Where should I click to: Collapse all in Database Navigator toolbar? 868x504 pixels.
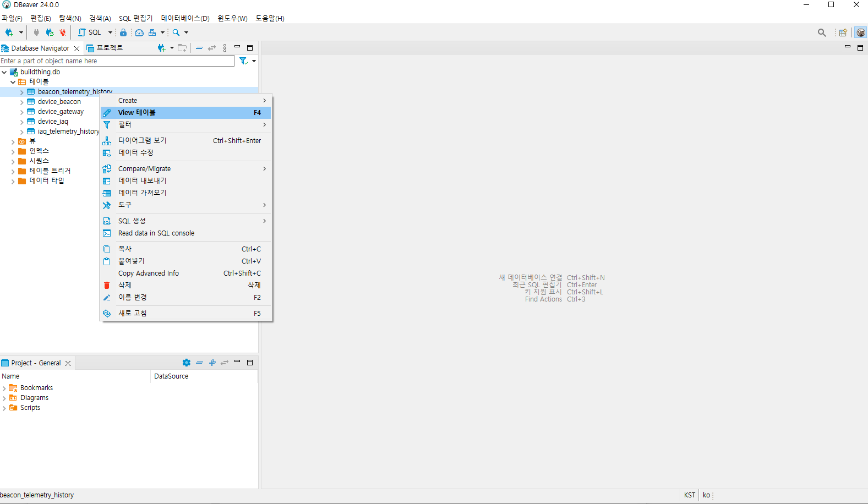pyautogui.click(x=199, y=48)
